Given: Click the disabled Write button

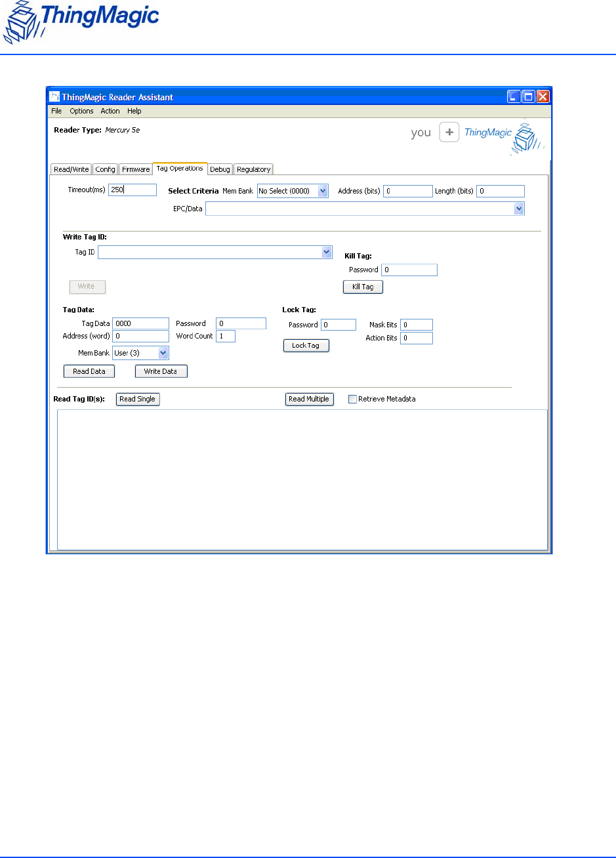Looking at the screenshot, I should (x=87, y=287).
